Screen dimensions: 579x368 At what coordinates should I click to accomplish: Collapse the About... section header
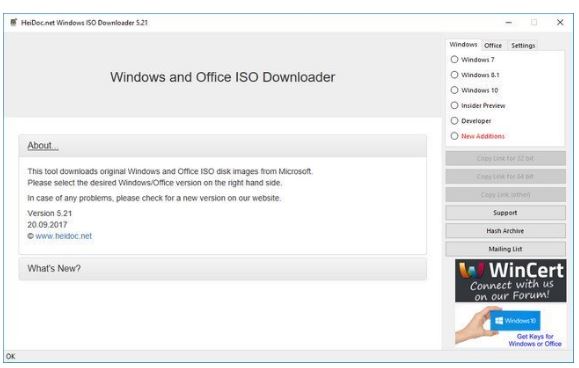pos(223,146)
